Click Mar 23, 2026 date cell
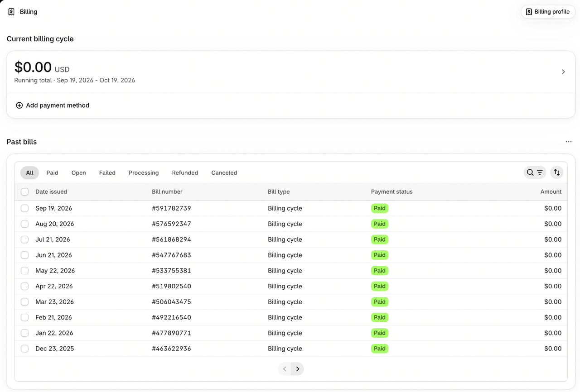 pyautogui.click(x=54, y=302)
